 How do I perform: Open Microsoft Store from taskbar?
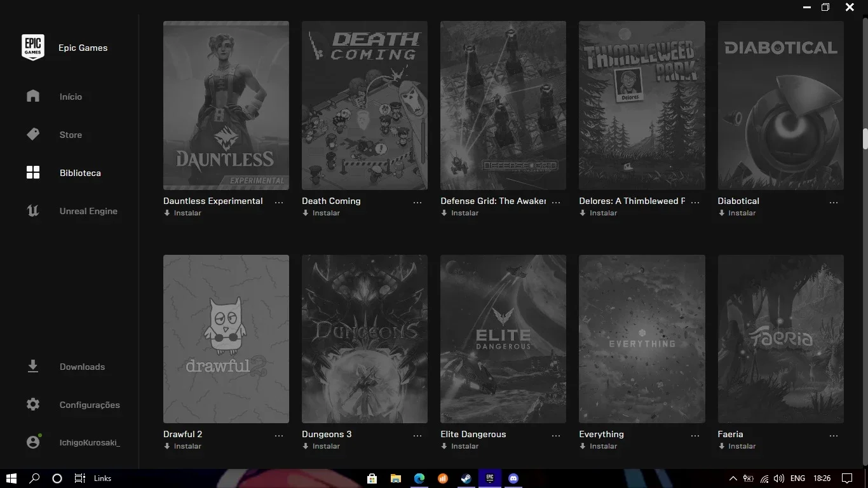click(372, 478)
